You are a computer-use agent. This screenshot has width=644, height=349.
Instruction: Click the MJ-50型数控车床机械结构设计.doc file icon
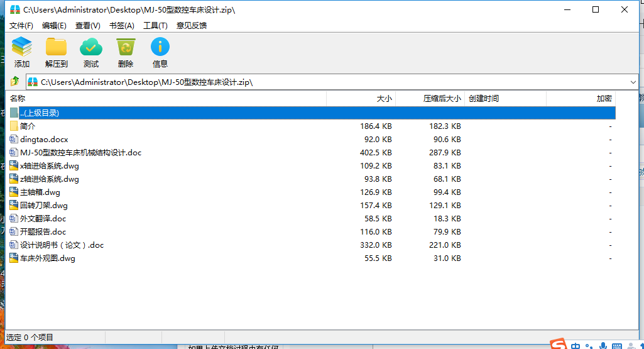14,153
